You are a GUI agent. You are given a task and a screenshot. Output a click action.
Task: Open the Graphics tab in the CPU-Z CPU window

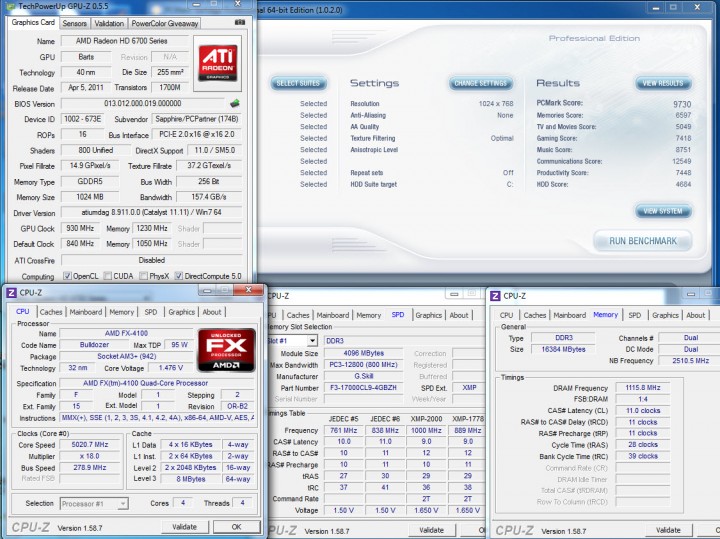181,312
